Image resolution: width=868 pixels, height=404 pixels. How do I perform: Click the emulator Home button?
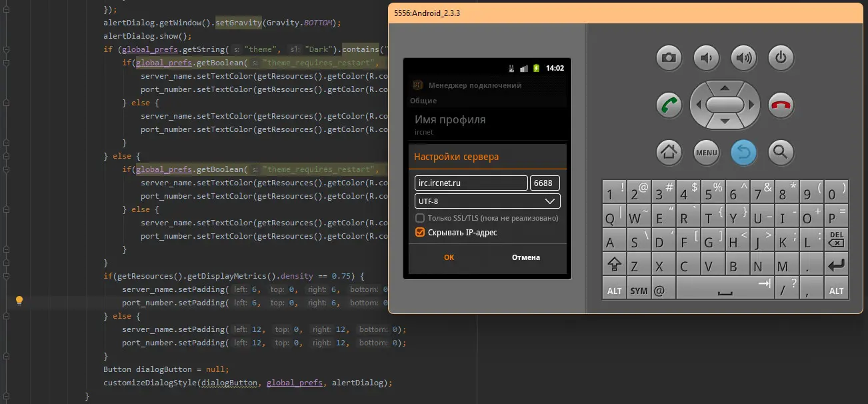pyautogui.click(x=669, y=153)
